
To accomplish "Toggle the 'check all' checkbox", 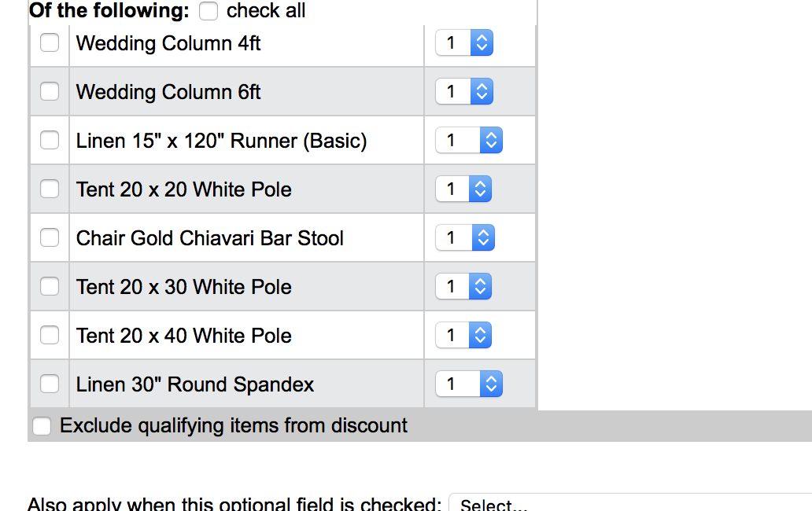I will pyautogui.click(x=209, y=11).
